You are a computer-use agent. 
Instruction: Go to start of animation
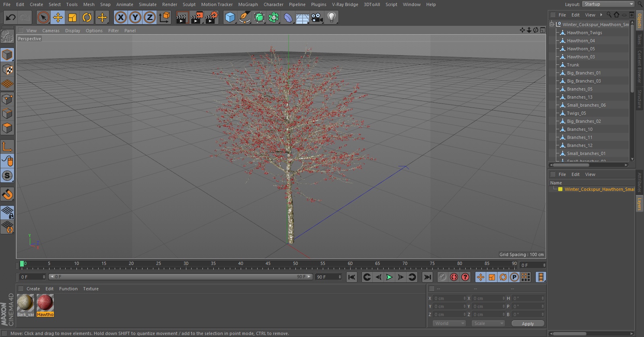click(352, 277)
